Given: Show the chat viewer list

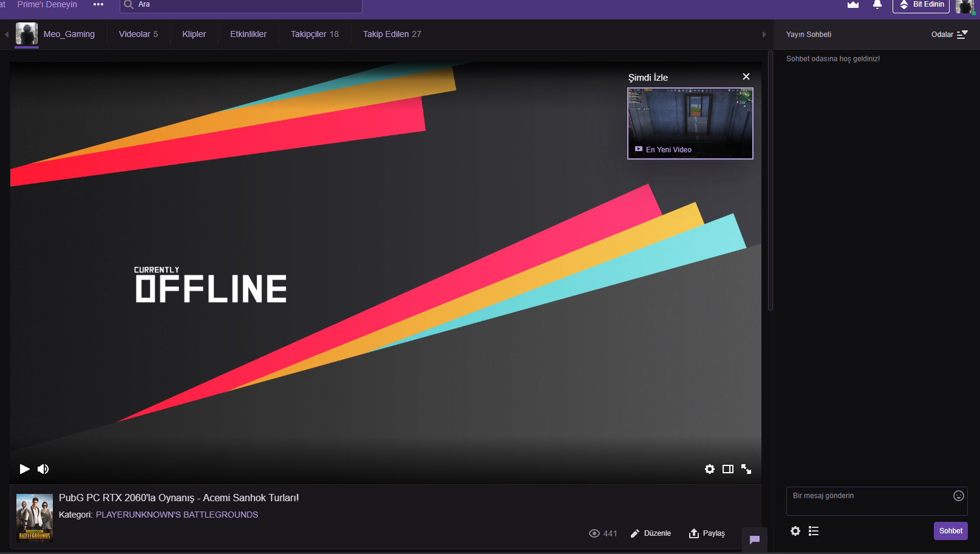Looking at the screenshot, I should [x=814, y=531].
